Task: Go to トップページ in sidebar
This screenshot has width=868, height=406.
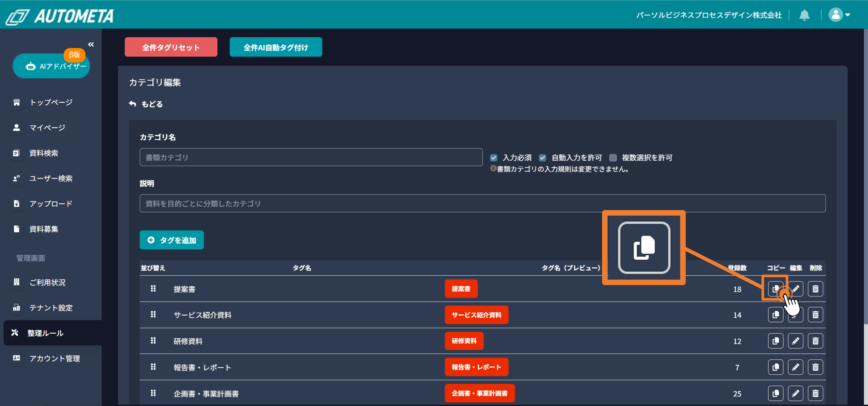Action: [51, 102]
